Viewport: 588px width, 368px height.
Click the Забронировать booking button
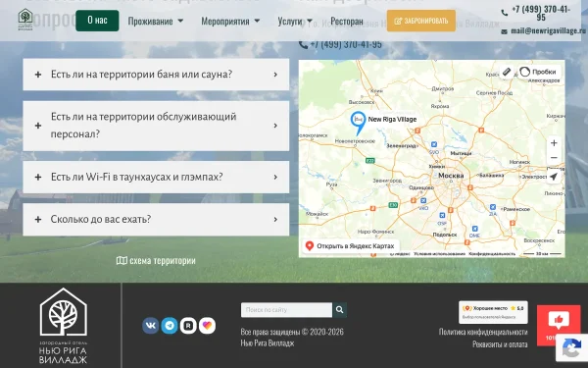(421, 21)
